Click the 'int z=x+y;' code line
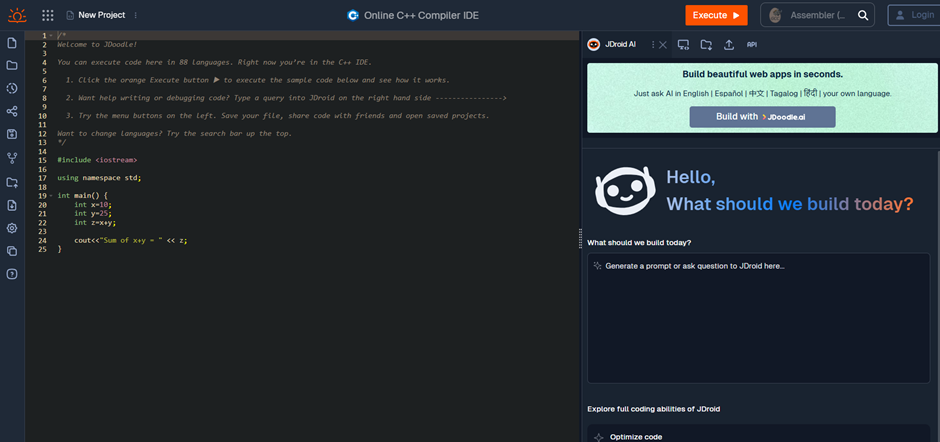940x442 pixels. coord(95,222)
